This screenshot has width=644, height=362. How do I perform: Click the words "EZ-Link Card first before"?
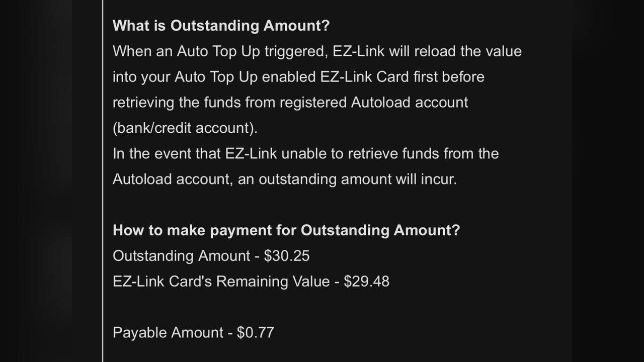403,77
